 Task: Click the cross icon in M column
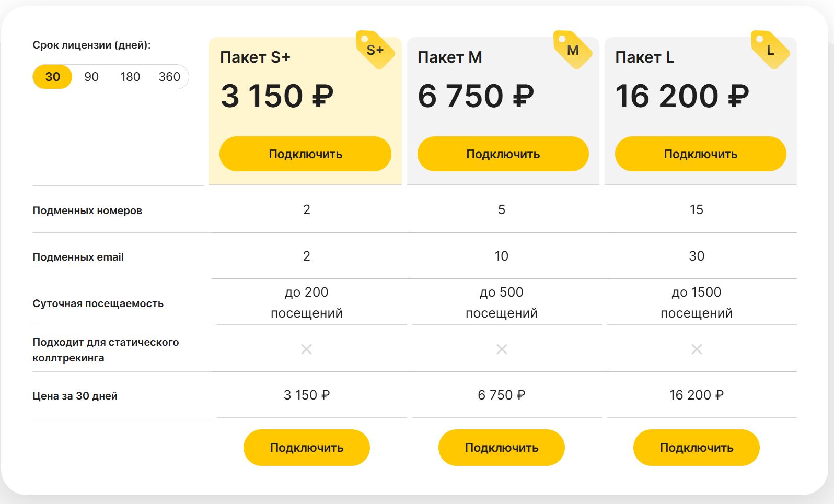tap(502, 349)
